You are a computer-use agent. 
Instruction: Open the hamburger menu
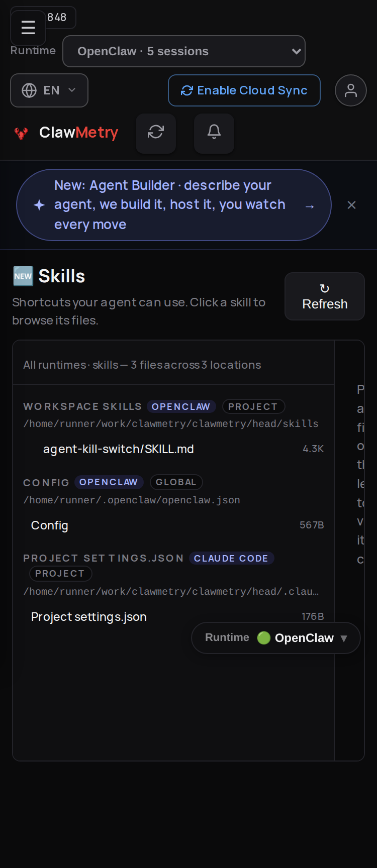point(28,28)
